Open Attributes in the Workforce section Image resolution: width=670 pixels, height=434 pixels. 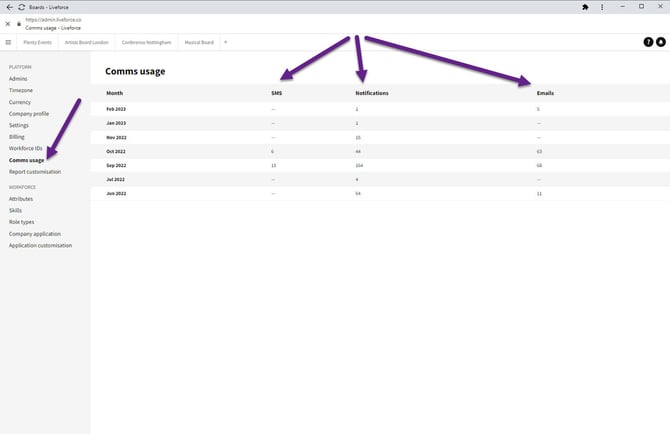point(21,199)
